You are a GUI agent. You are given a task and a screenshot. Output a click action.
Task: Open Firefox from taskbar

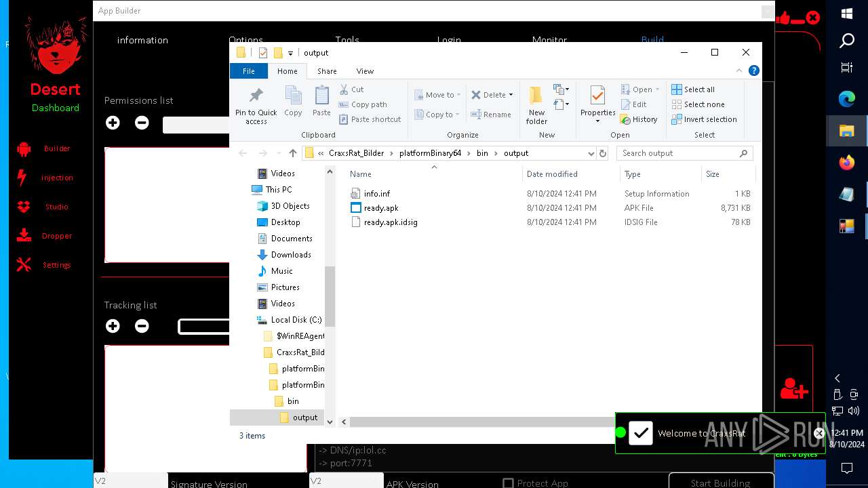point(847,163)
